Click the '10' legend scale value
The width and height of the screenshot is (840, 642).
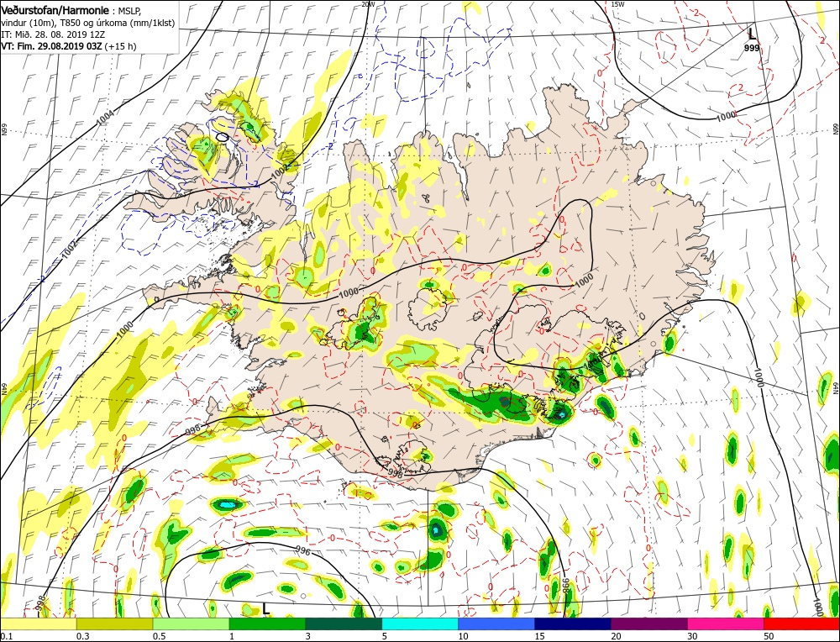[x=462, y=635]
